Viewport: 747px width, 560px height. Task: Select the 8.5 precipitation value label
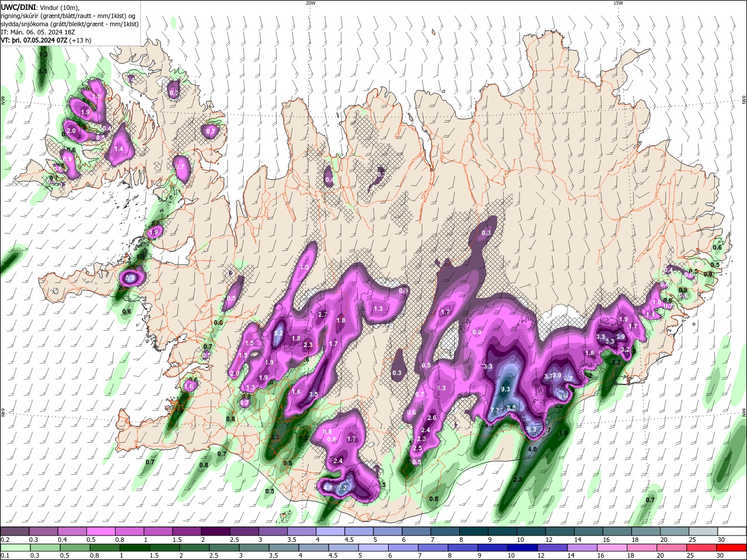511,408
